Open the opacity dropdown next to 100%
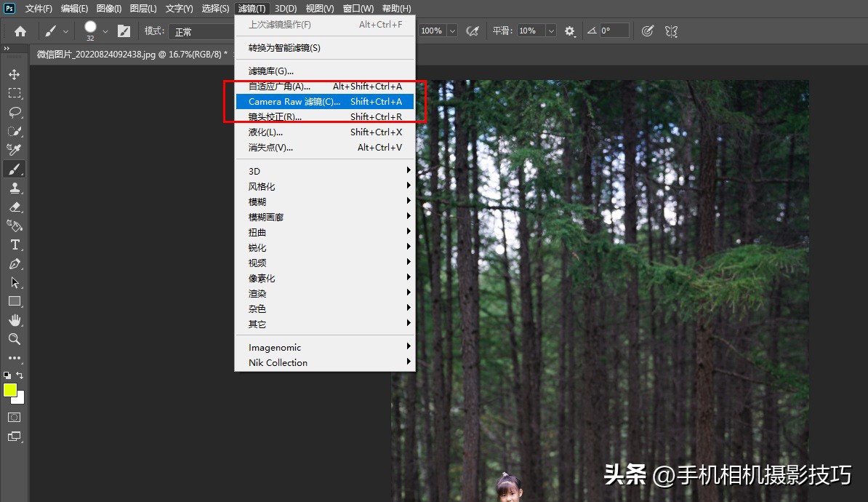This screenshot has height=502, width=868. coord(452,31)
